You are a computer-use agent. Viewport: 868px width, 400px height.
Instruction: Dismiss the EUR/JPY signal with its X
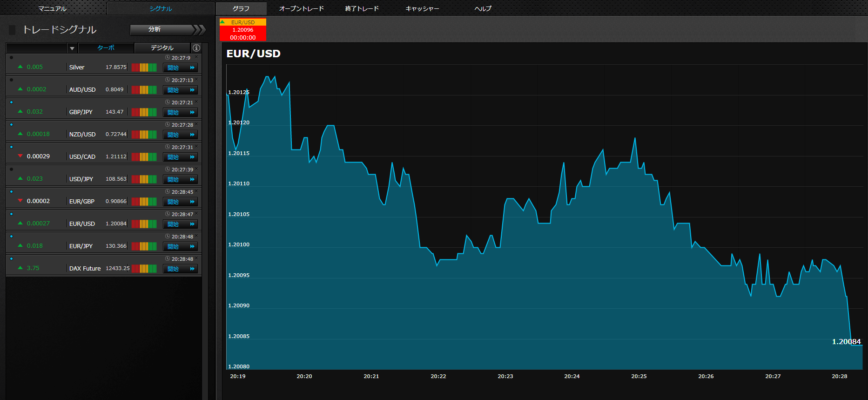[196, 236]
